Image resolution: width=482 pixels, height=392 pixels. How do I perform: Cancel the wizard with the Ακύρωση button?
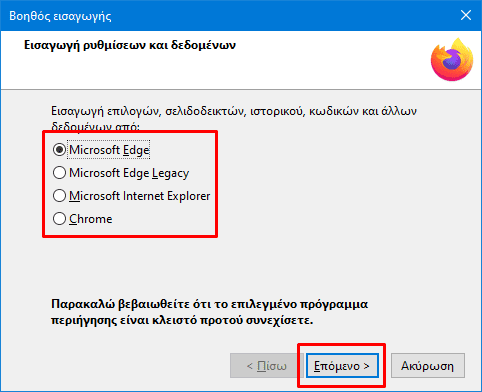[x=428, y=366]
